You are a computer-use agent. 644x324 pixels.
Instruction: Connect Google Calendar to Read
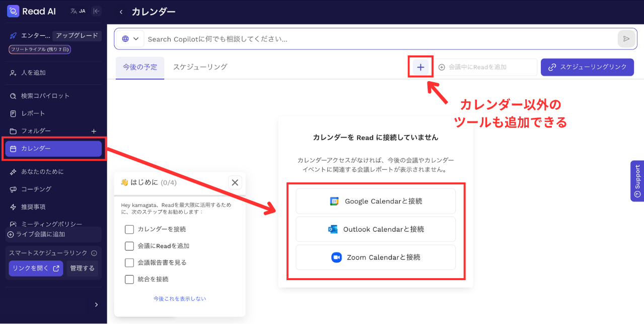[x=375, y=201]
